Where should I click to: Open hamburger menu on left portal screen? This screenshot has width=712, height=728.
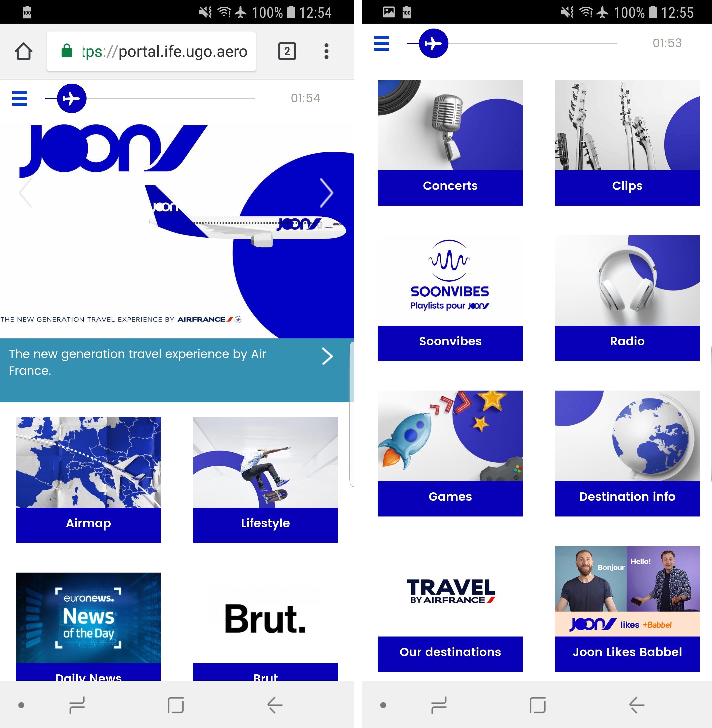(19, 98)
